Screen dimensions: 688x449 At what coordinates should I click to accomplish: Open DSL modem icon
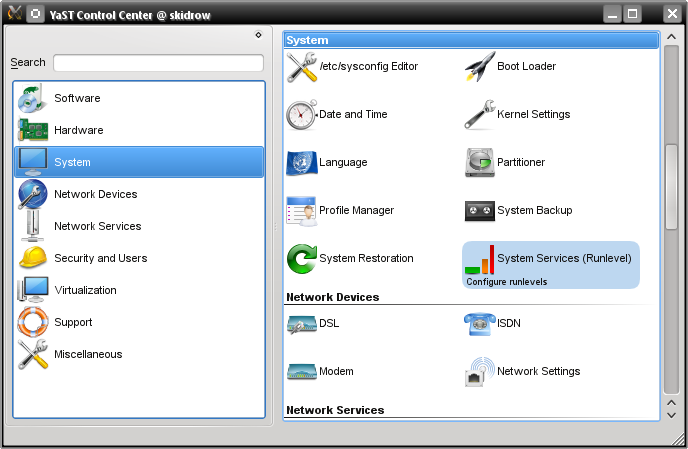click(x=301, y=324)
